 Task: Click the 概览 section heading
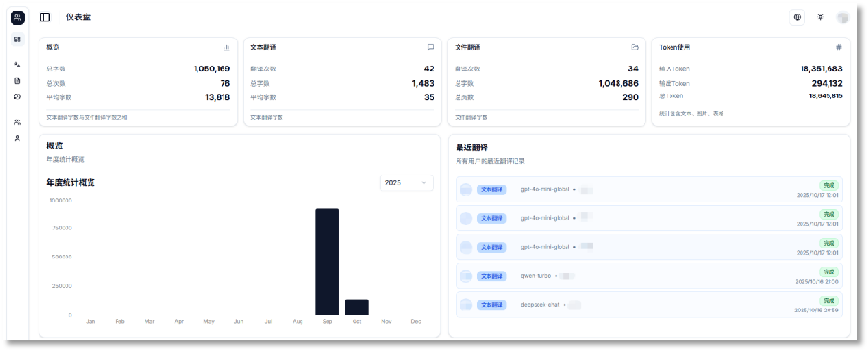[x=55, y=146]
